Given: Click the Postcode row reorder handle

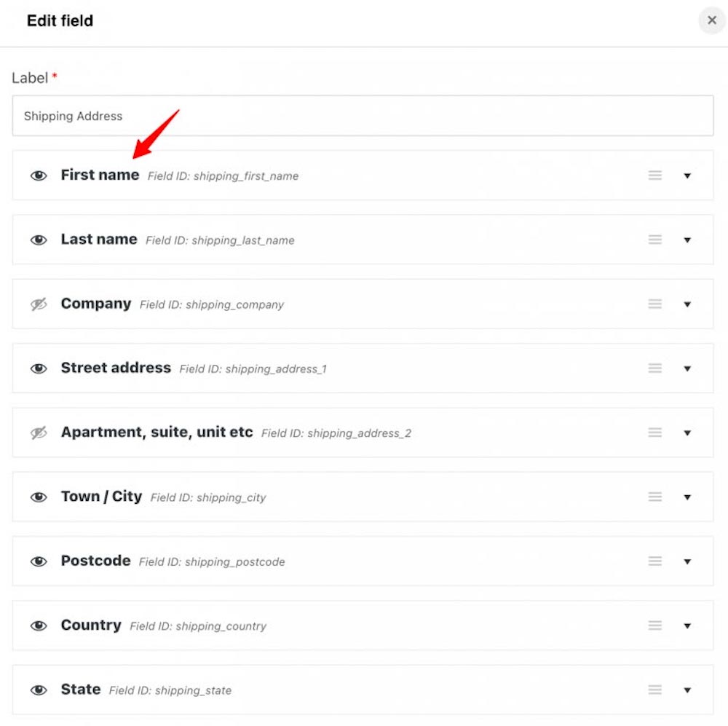Looking at the screenshot, I should coord(654,561).
